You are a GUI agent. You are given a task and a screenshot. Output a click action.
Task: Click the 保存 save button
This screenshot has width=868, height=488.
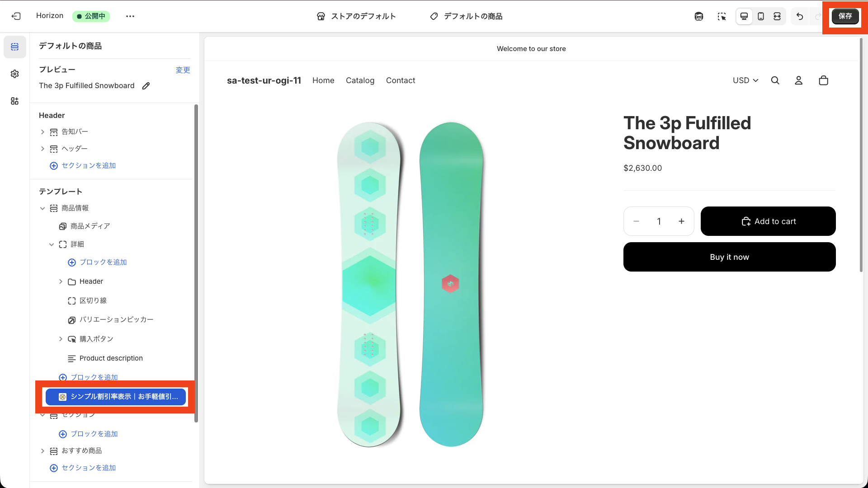(x=845, y=16)
